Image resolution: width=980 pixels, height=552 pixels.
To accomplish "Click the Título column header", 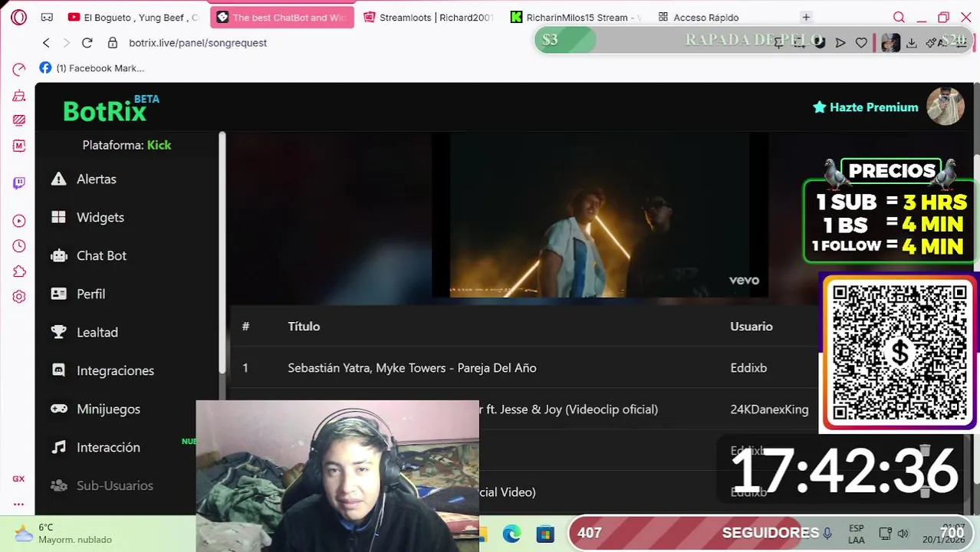I will pyautogui.click(x=304, y=327).
